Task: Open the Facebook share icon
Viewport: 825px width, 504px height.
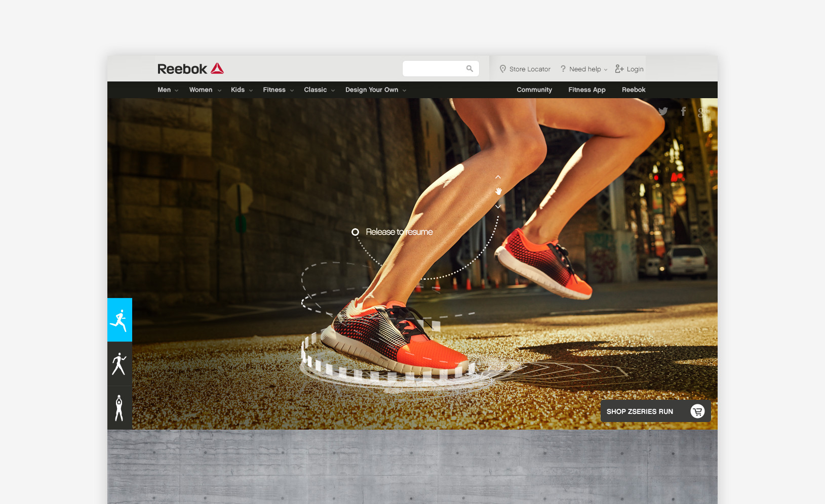Action: tap(683, 111)
